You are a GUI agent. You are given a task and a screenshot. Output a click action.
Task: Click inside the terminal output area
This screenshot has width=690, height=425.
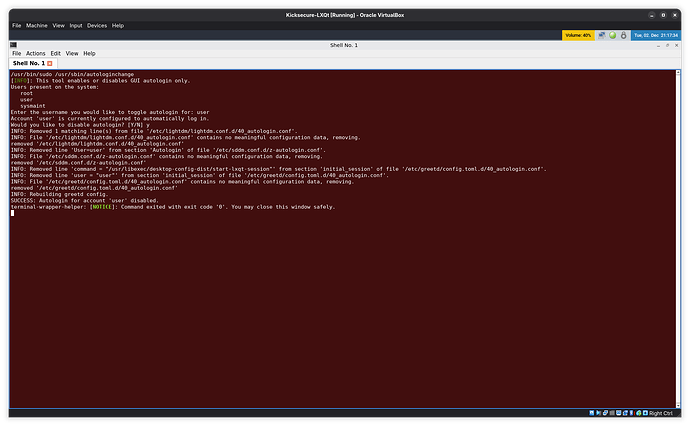pos(340,300)
